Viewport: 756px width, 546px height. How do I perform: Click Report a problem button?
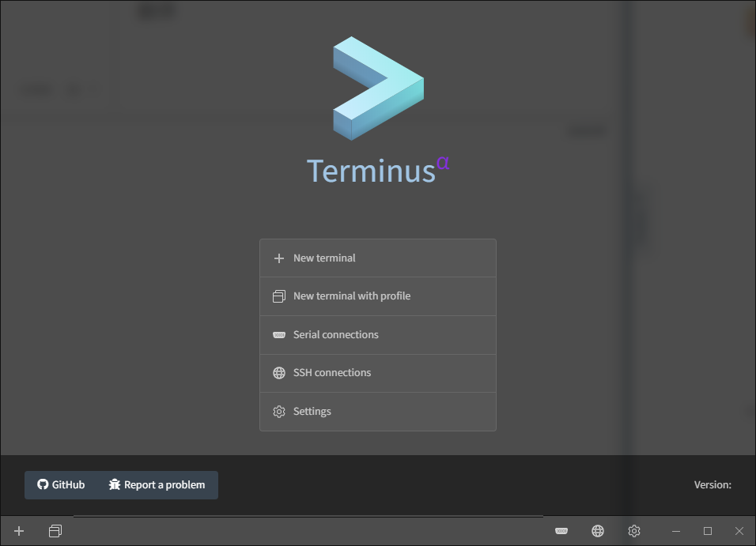(157, 485)
